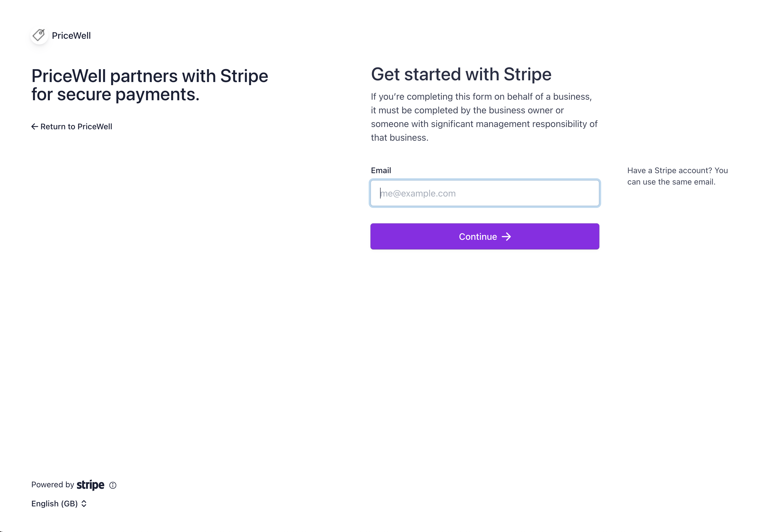Click the Powered by text in footer
Image resolution: width=759 pixels, height=532 pixels.
click(x=52, y=485)
